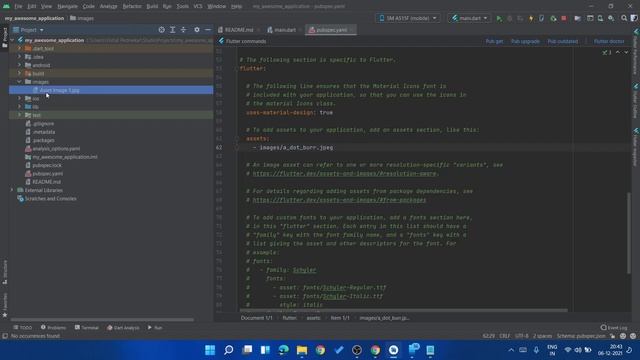Viewport: 640px width, 360px height.
Task: Click the Select Opened File target icon
Action: 162,30
